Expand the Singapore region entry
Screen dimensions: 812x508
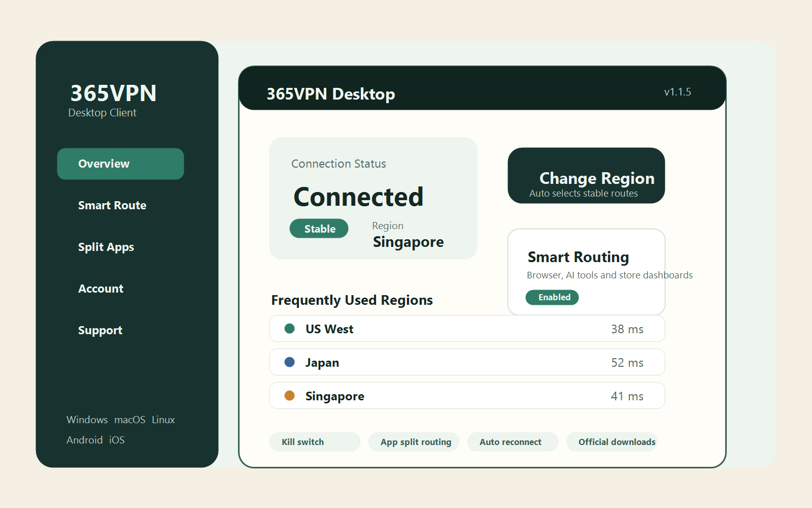pyautogui.click(x=467, y=396)
